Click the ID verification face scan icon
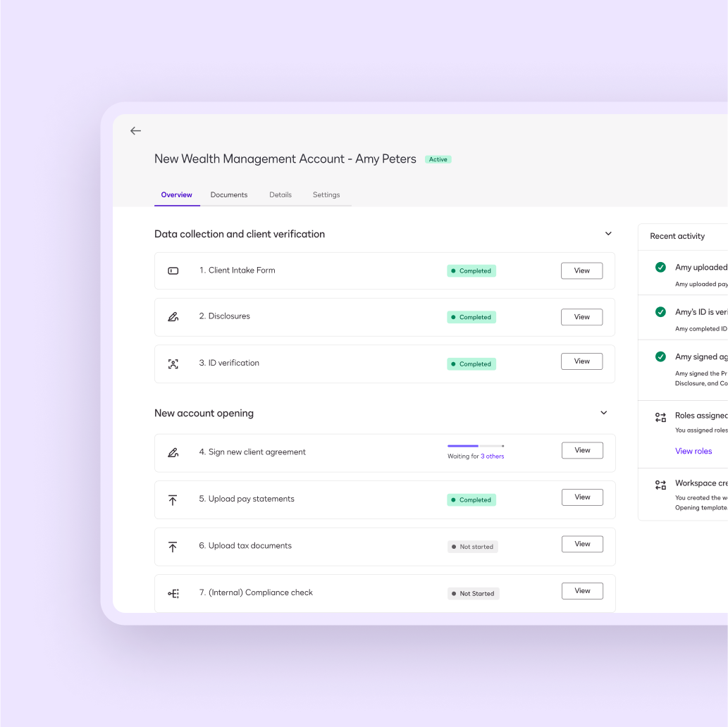The width and height of the screenshot is (728, 727). (173, 364)
